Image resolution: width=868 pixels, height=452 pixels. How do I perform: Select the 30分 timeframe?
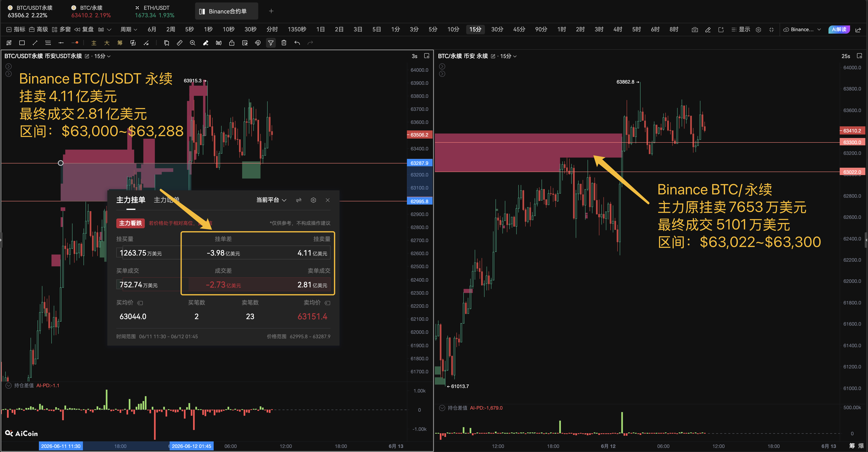click(497, 30)
